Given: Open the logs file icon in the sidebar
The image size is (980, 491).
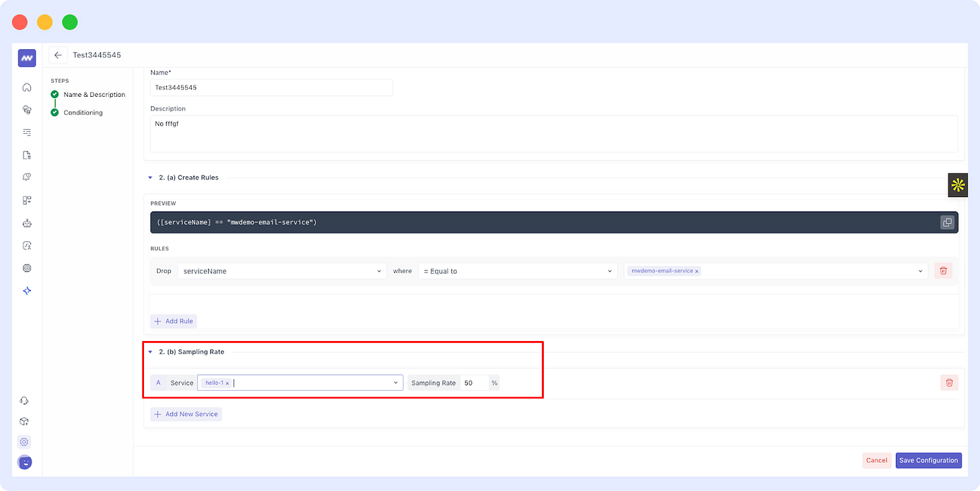Looking at the screenshot, I should click(x=27, y=155).
